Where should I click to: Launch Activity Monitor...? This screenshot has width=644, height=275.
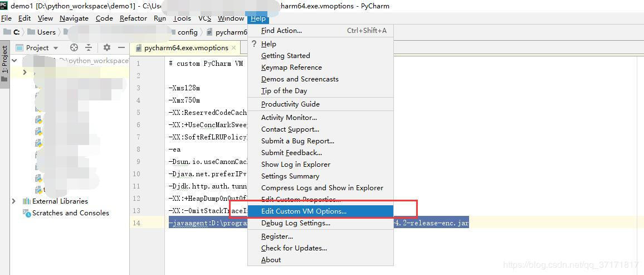point(320,118)
